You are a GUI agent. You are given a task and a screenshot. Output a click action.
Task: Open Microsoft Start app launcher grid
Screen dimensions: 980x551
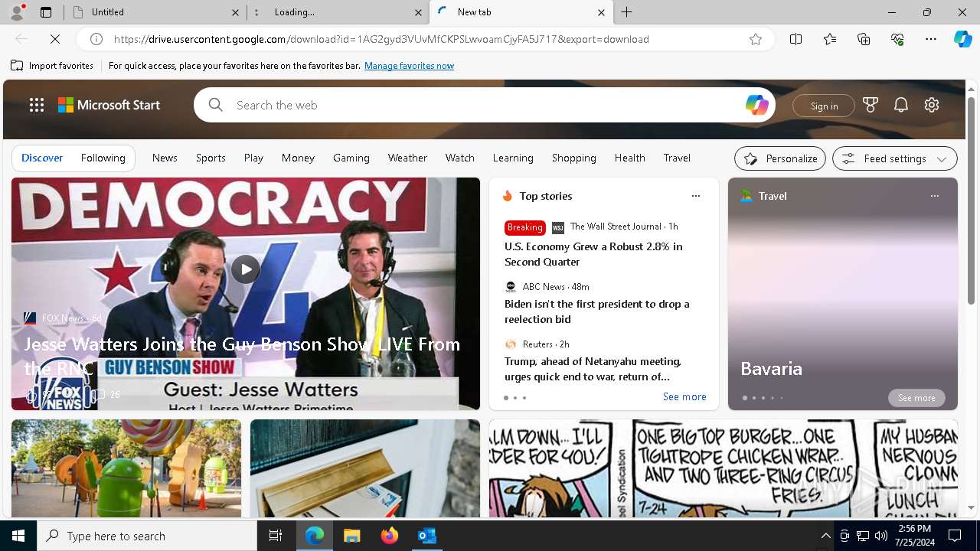[x=37, y=105]
